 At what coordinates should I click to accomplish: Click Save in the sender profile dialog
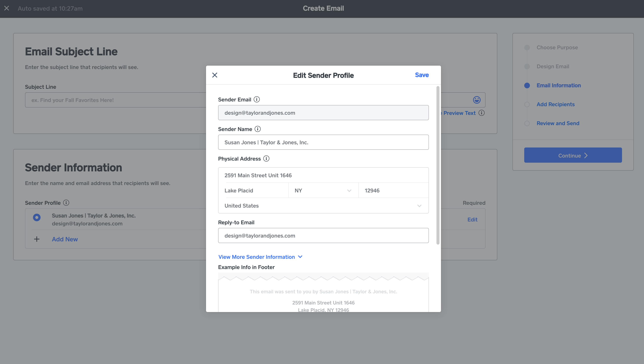[x=422, y=75]
